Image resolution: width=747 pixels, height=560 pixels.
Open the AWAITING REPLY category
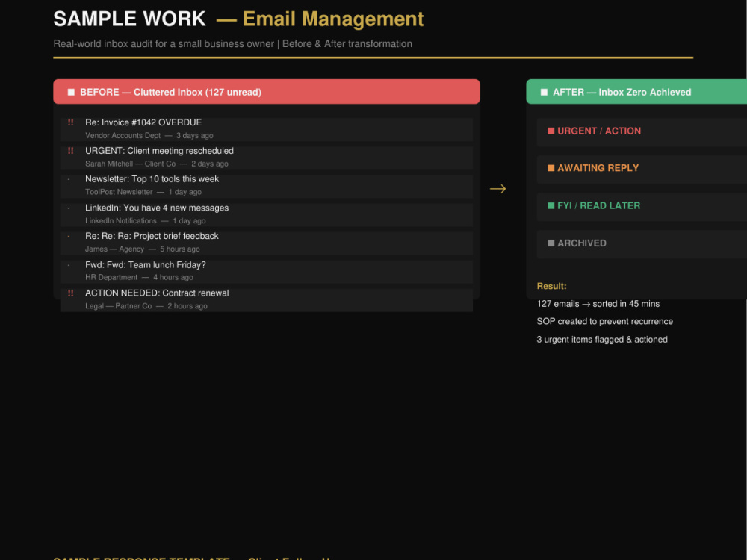point(642,169)
